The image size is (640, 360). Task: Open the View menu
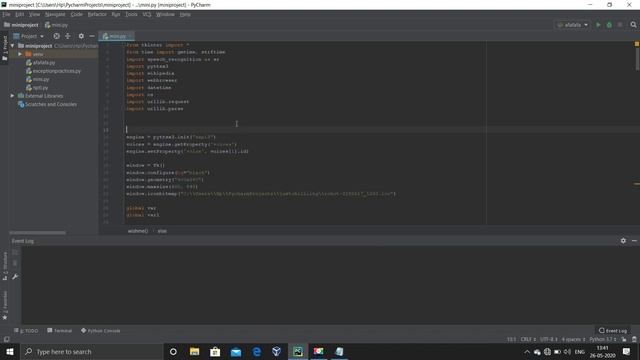click(x=34, y=14)
